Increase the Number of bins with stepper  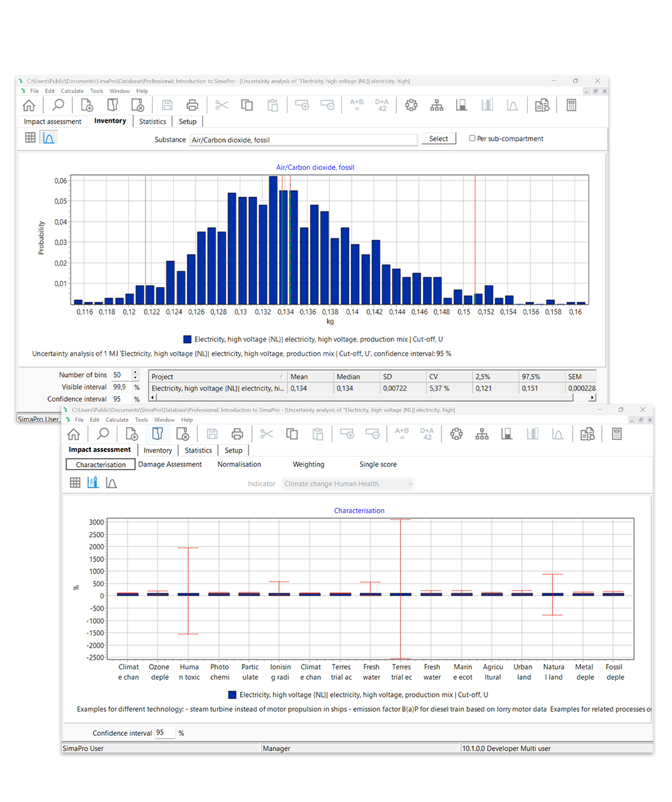click(135, 373)
